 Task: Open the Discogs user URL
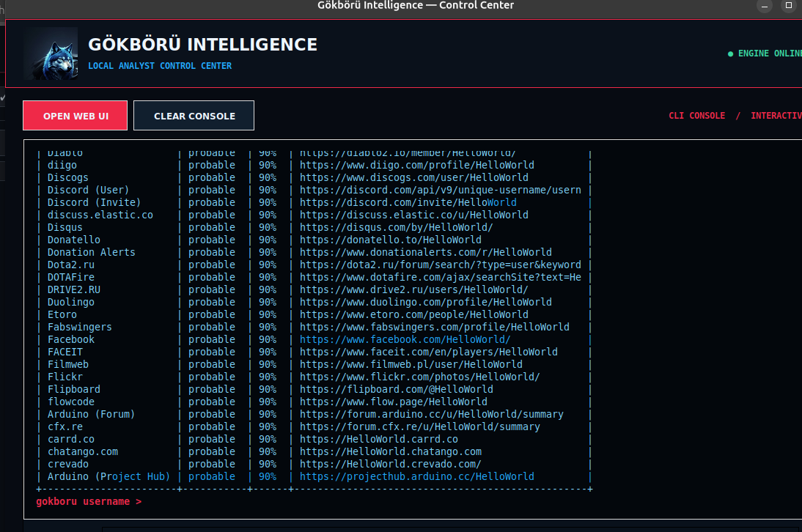413,177
